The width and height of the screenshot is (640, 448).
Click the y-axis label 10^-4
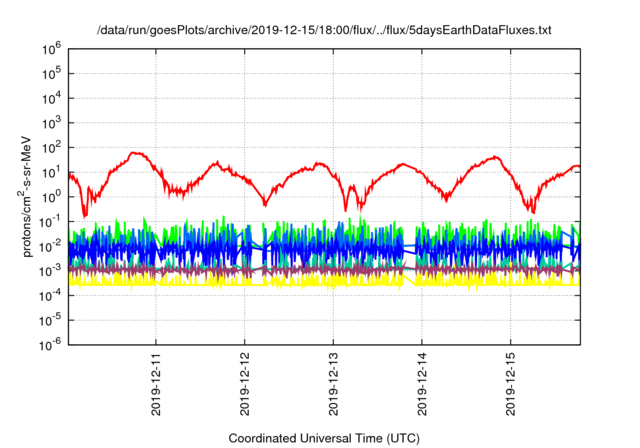[x=51, y=296]
